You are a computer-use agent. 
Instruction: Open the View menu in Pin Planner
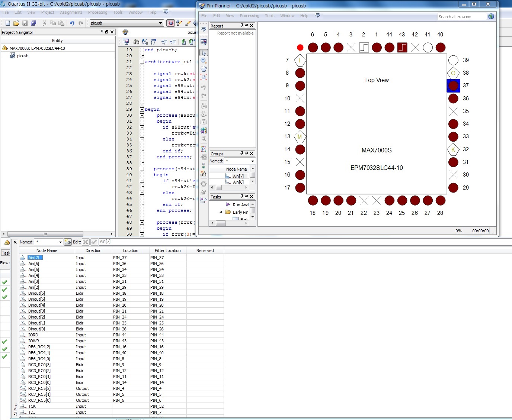230,16
